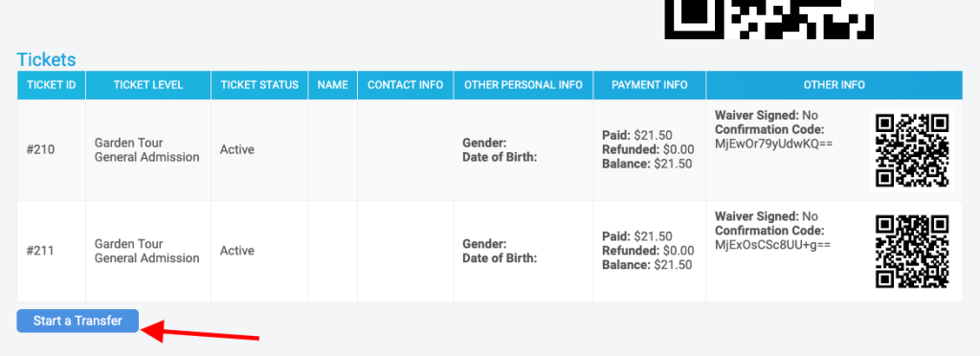Select ticket ID #210
This screenshot has width=980, height=356.
pyautogui.click(x=40, y=150)
